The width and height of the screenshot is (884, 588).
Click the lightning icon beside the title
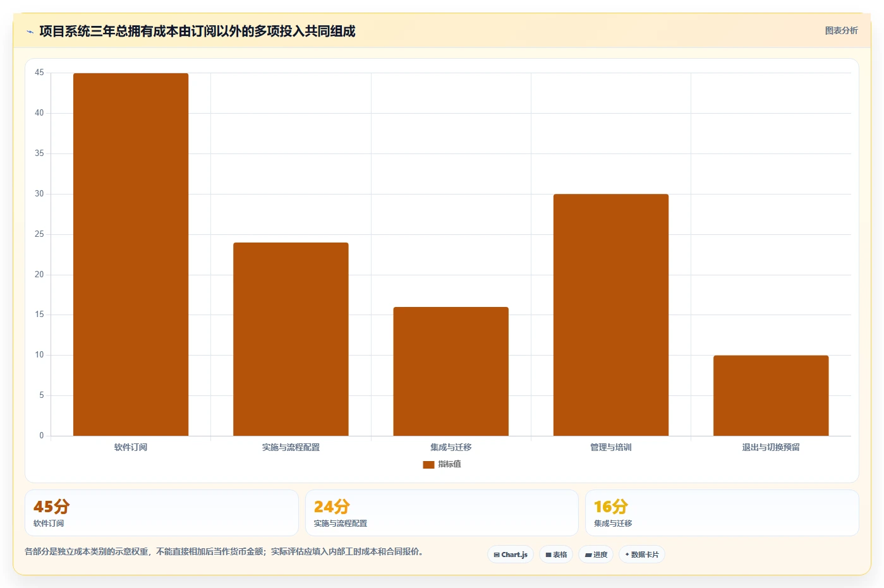click(x=30, y=32)
